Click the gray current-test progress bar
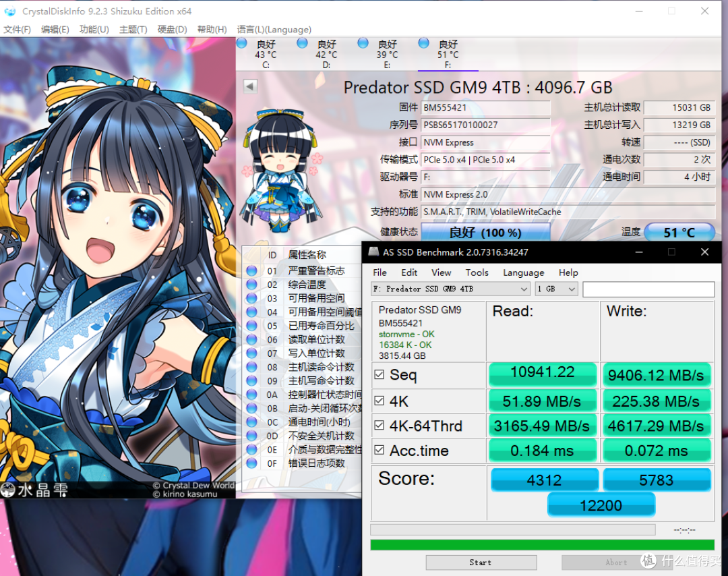Image resolution: width=728 pixels, height=576 pixels. click(x=513, y=529)
